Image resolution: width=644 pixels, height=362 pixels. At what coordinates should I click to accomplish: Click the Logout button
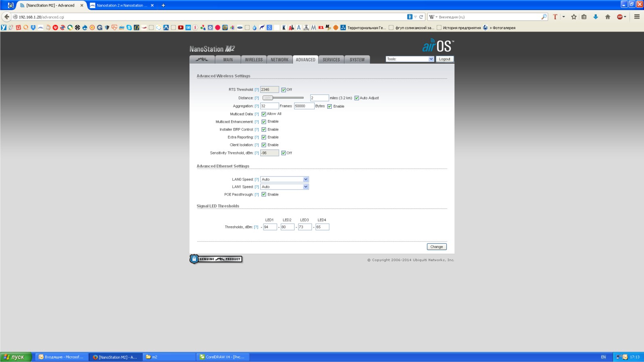coord(444,59)
